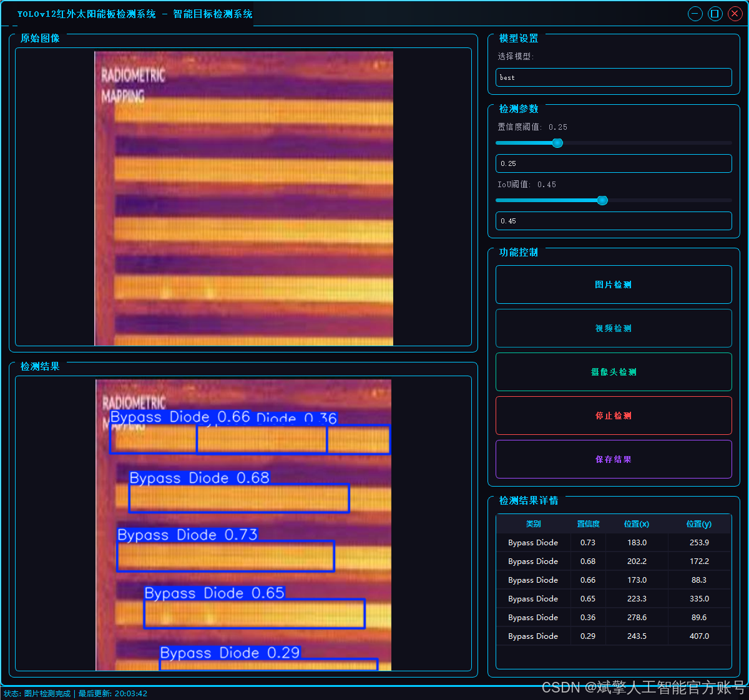749x700 pixels.
Task: Click the IoU阈值 slider handle
Action: pos(602,200)
